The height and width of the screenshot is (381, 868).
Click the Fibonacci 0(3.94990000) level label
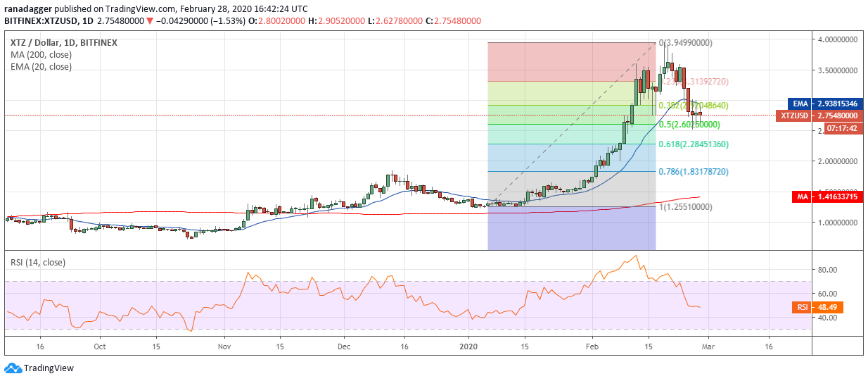[x=686, y=42]
